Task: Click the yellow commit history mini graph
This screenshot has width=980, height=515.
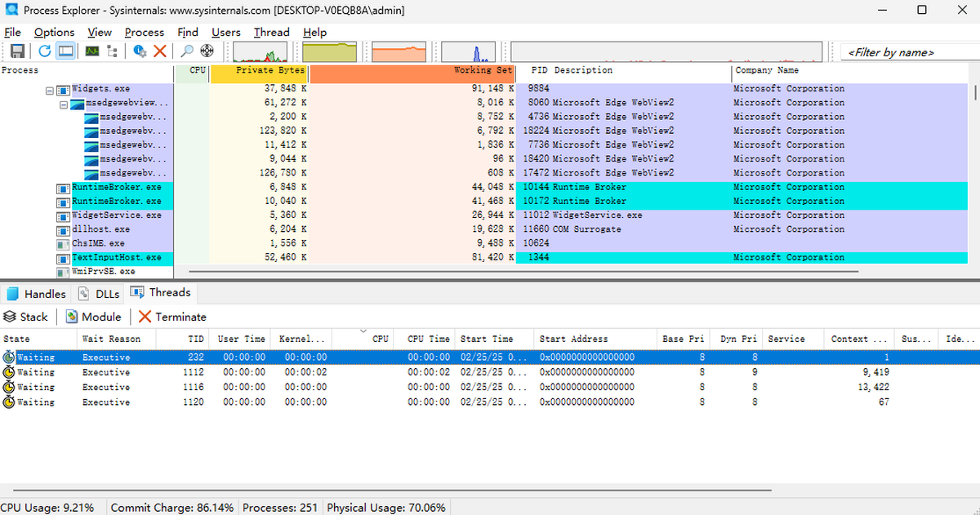Action: [x=330, y=52]
